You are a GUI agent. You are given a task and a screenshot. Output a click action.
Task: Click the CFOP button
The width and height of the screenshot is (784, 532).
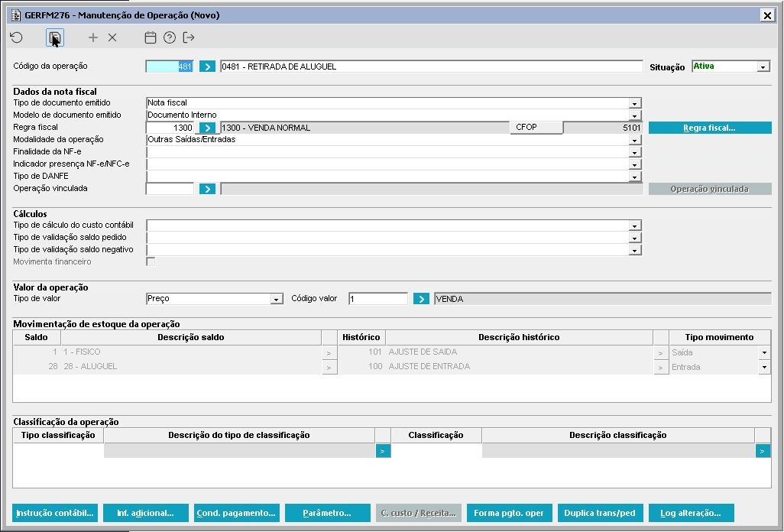pos(536,128)
